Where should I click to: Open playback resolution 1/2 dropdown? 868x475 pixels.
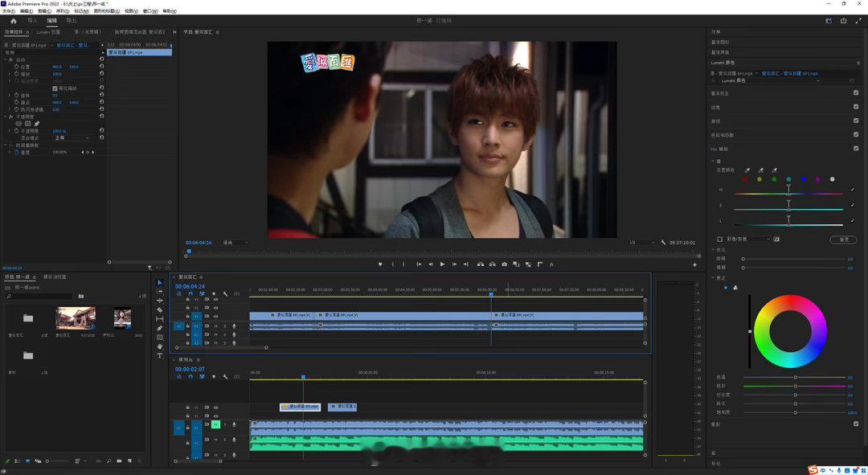pos(641,243)
